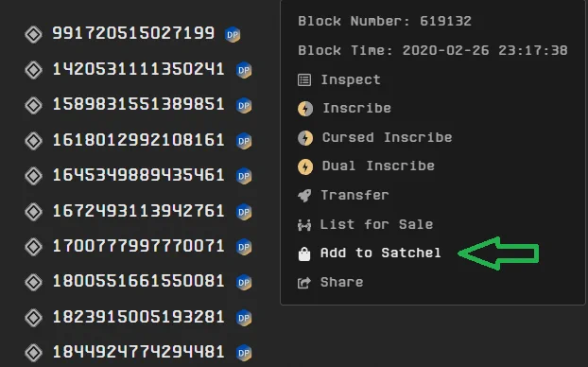Click the diamond icon beside 1645349889435461
Image resolution: width=588 pixels, height=367 pixels.
pyautogui.click(x=34, y=176)
